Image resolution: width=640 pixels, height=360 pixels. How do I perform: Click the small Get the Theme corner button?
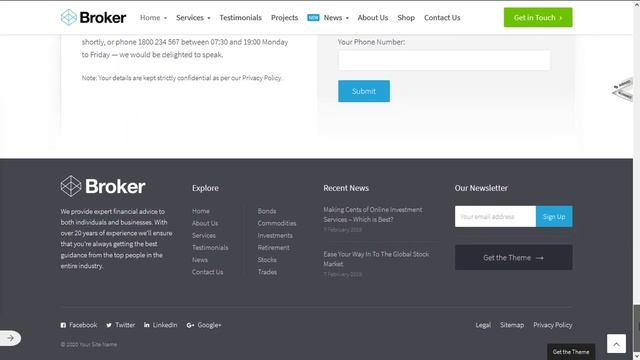pyautogui.click(x=571, y=352)
